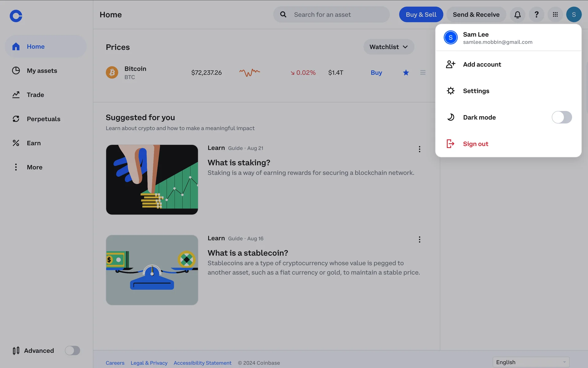Click the Bitcoin coin icon
588x368 pixels.
pos(112,73)
